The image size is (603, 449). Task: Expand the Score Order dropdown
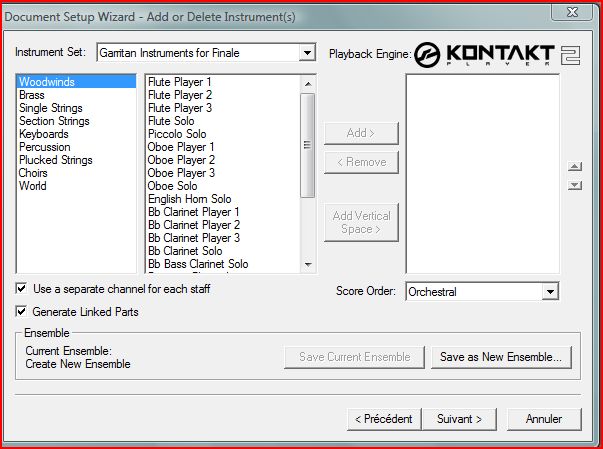click(x=550, y=291)
